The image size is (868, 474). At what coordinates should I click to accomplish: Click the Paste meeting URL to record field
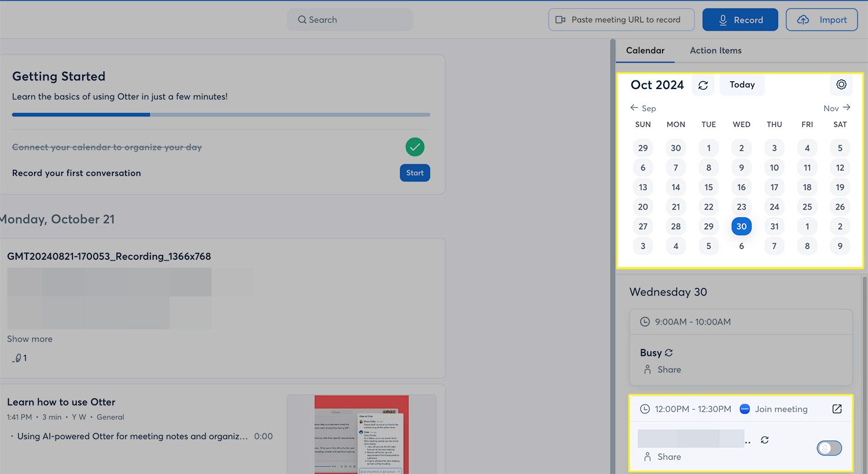621,20
